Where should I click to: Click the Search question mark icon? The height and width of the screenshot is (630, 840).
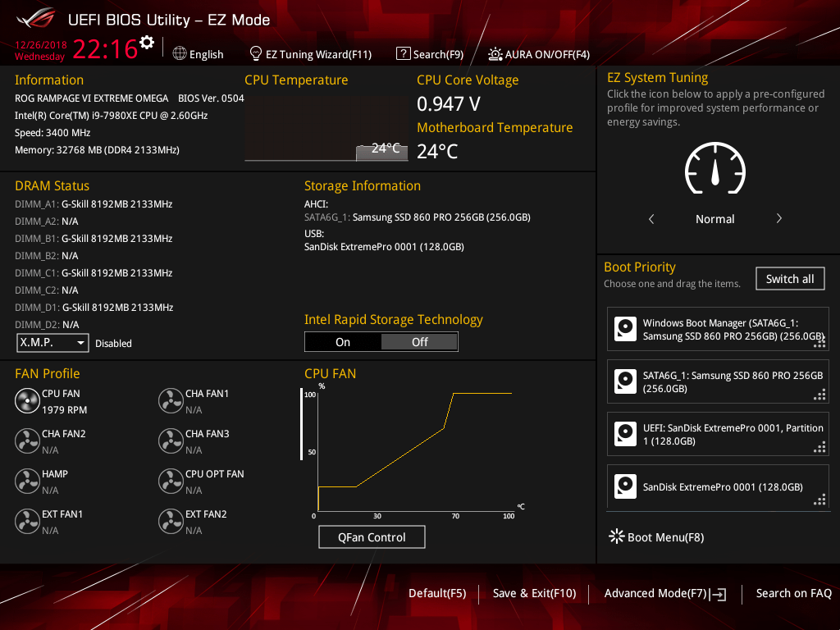(403, 53)
